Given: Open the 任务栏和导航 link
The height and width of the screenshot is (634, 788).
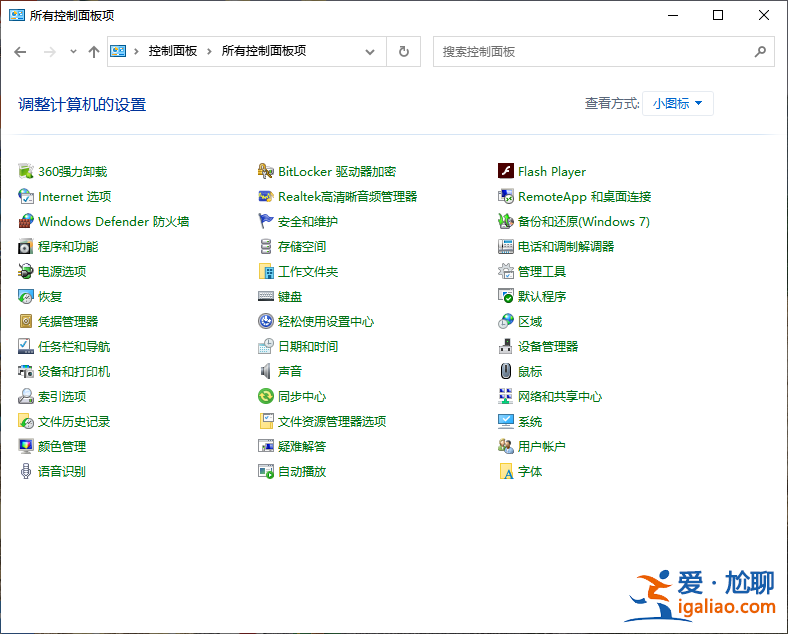Looking at the screenshot, I should point(74,347).
